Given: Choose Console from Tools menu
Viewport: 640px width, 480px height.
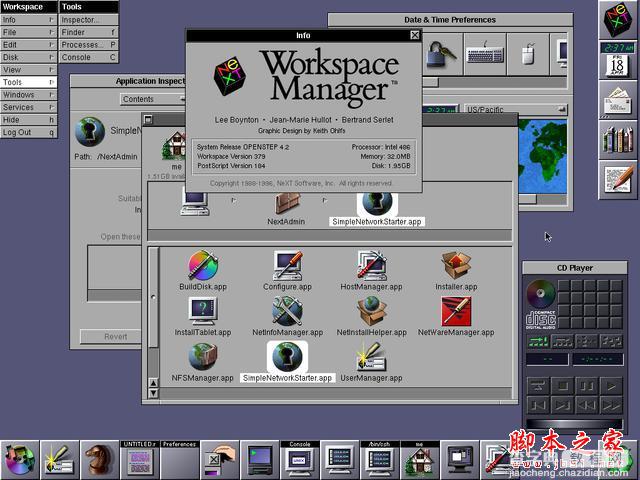Looking at the screenshot, I should point(89,57).
